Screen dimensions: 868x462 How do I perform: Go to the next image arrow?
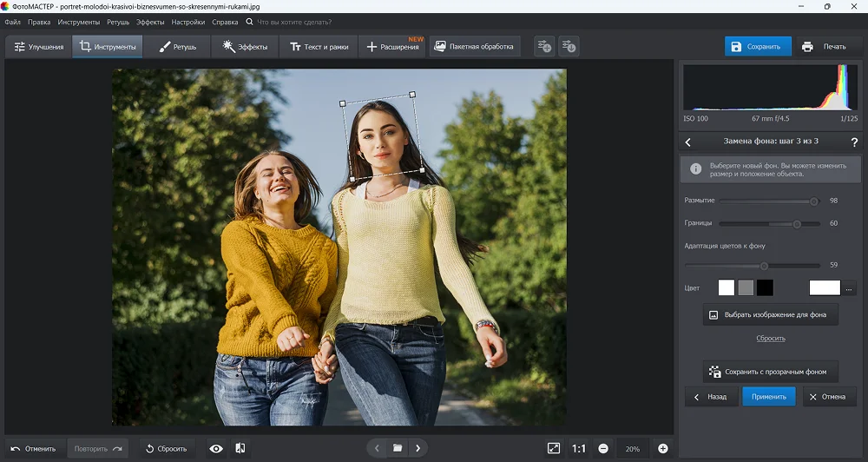point(418,448)
